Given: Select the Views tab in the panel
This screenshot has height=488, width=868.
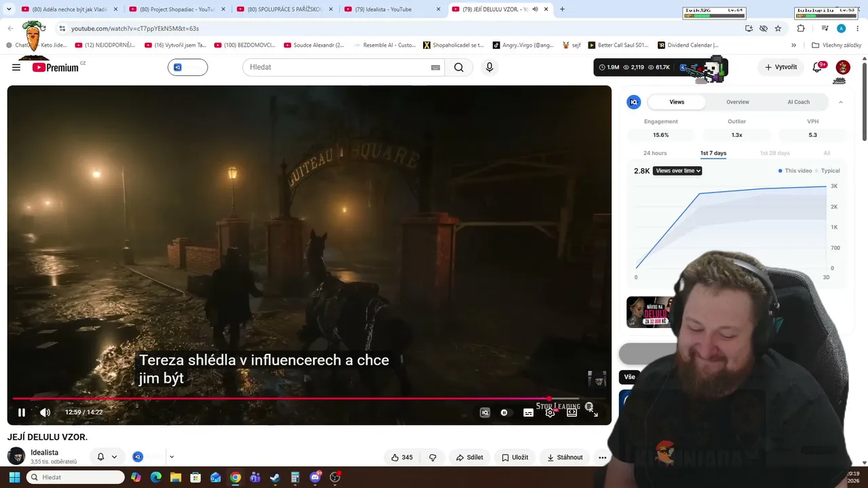Looking at the screenshot, I should [x=677, y=102].
